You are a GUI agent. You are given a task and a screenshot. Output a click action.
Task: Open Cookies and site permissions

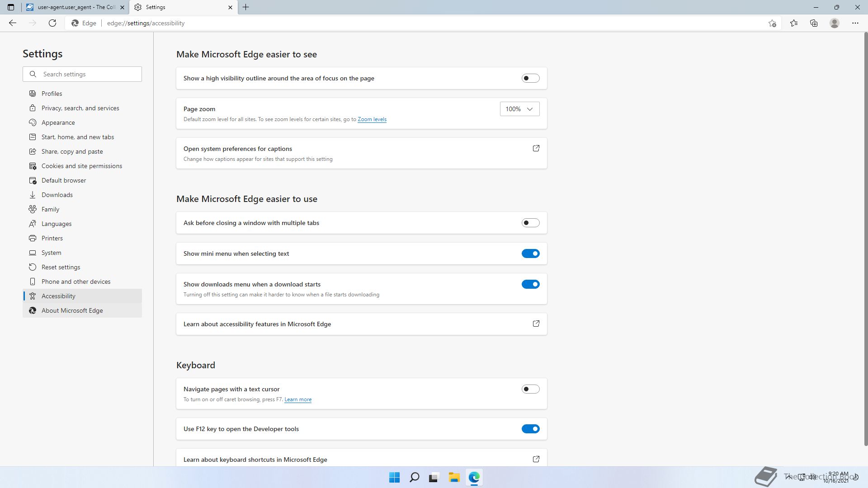point(82,166)
